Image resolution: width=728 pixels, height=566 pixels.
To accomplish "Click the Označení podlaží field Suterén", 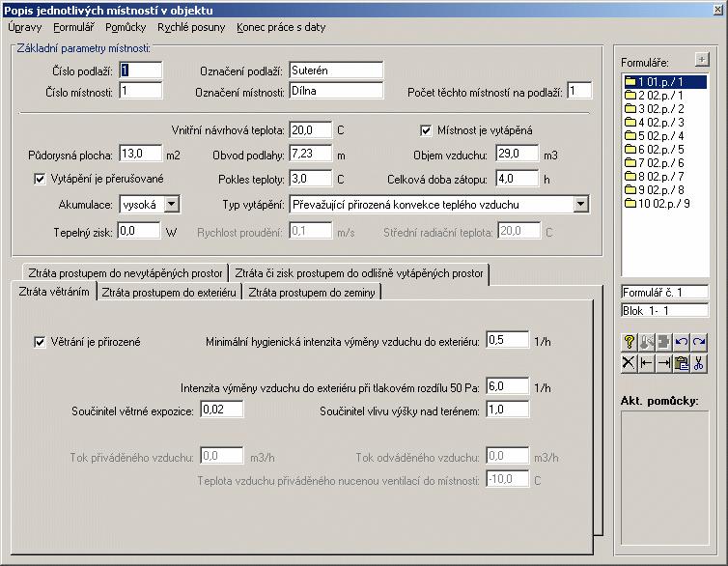I will [x=336, y=71].
